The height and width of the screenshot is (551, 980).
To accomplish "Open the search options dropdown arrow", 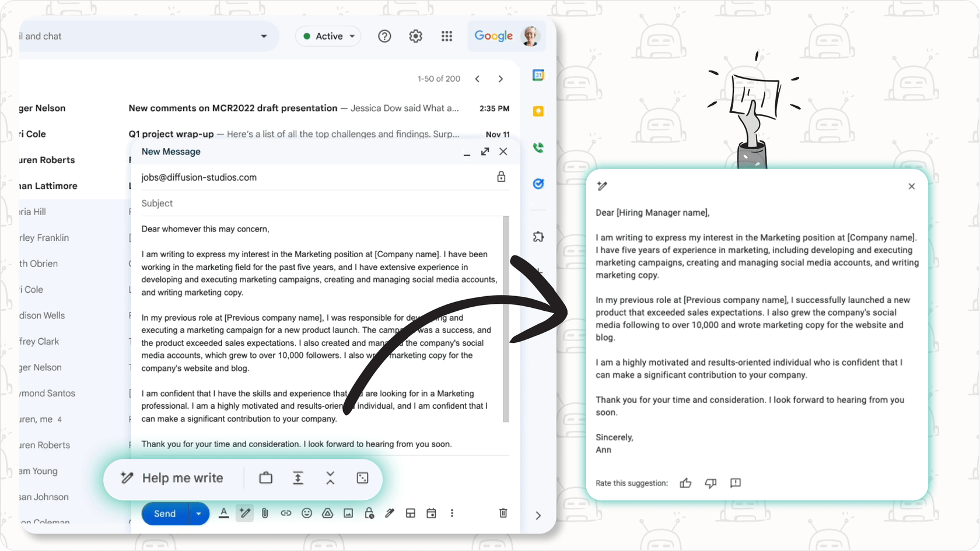I will (x=264, y=36).
